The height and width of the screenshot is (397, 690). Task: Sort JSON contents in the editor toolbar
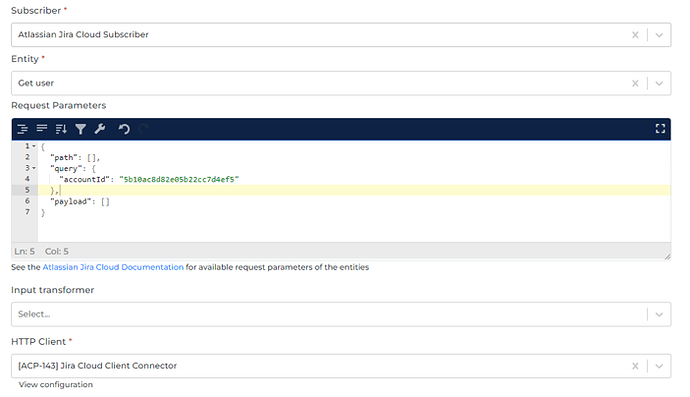(61, 129)
